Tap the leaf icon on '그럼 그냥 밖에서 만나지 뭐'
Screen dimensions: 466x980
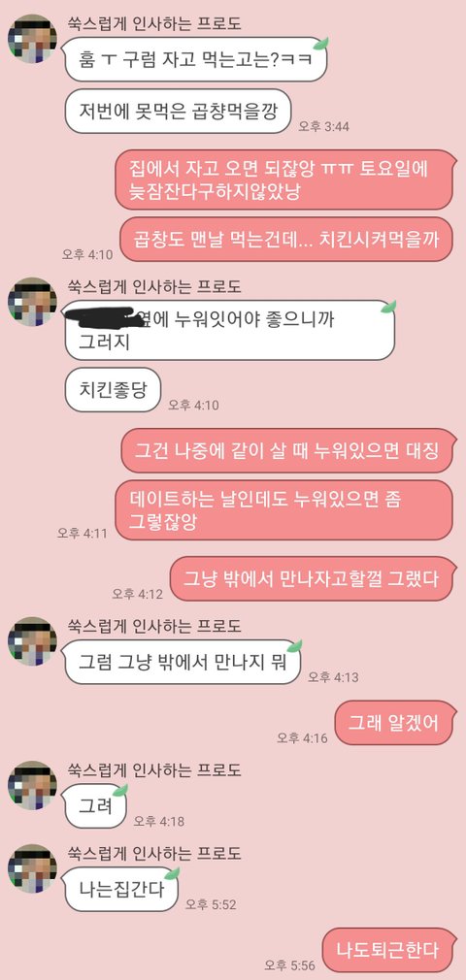(294, 645)
